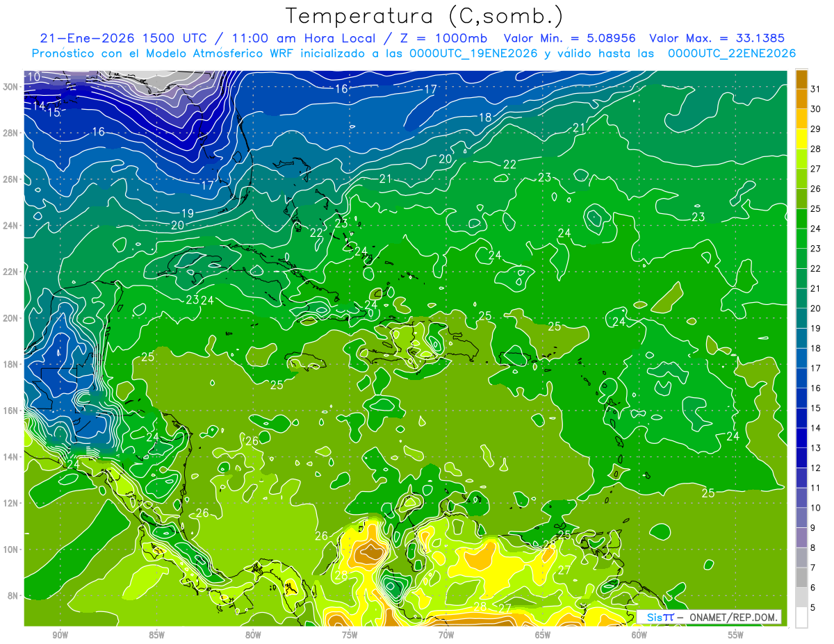Click the '65W' longitude axis label

click(543, 635)
